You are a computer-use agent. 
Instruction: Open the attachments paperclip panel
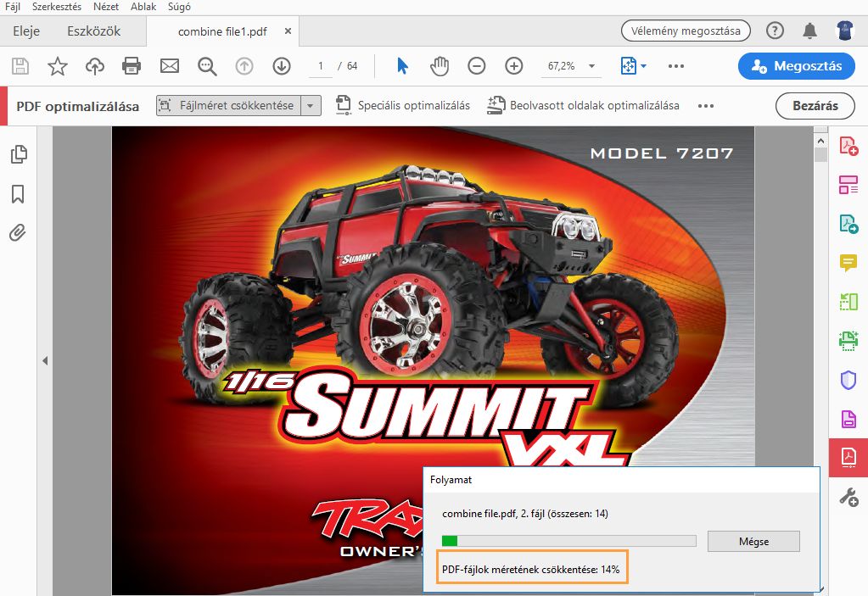pyautogui.click(x=18, y=233)
